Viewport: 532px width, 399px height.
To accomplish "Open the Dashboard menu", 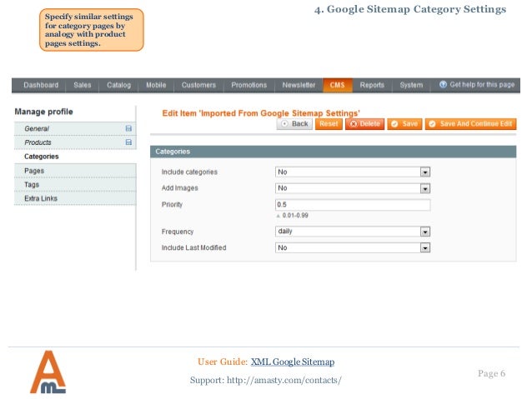I will coord(41,85).
